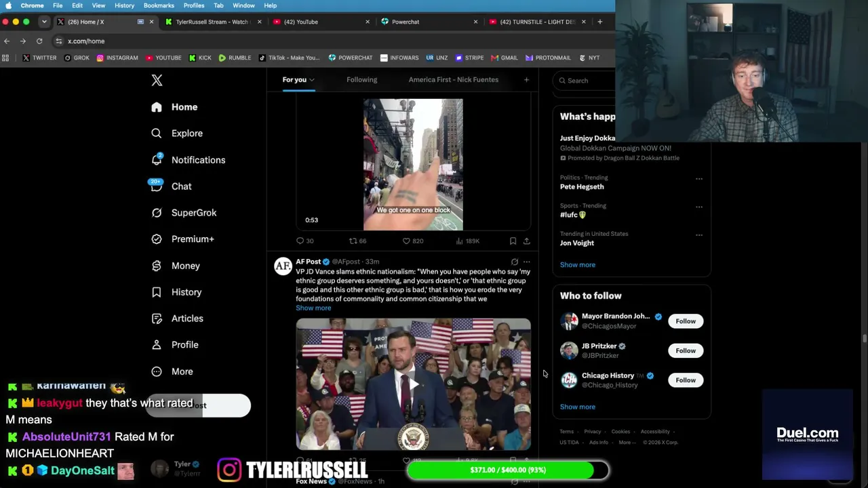Follow JB Pritzker
Image resolution: width=868 pixels, height=488 pixels.
pos(686,350)
